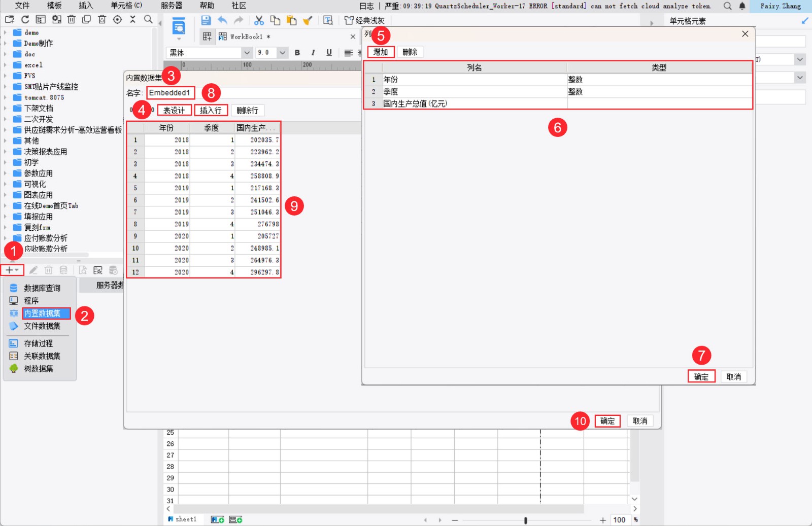Click the 表设计 button
Viewport: 812px width, 526px height.
click(174, 111)
